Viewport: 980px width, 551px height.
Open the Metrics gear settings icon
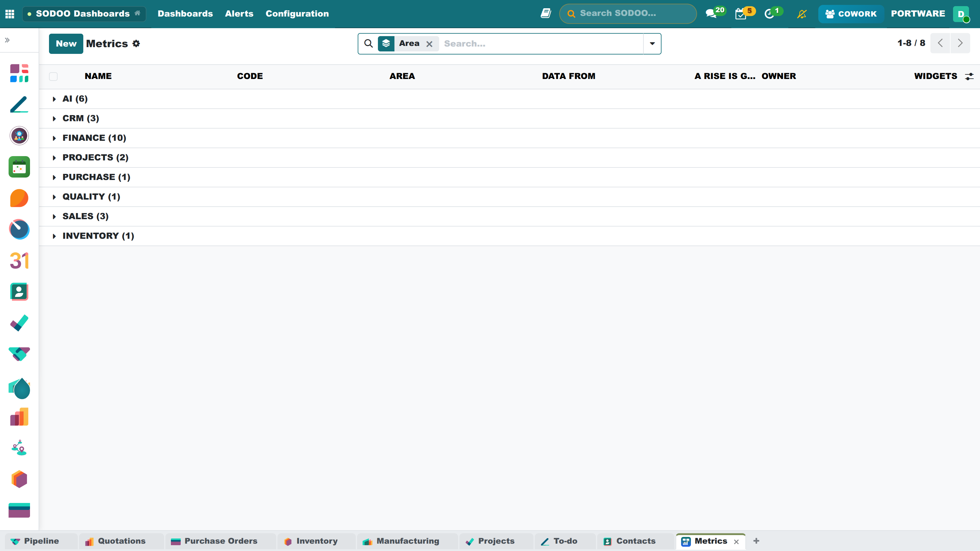tap(136, 44)
